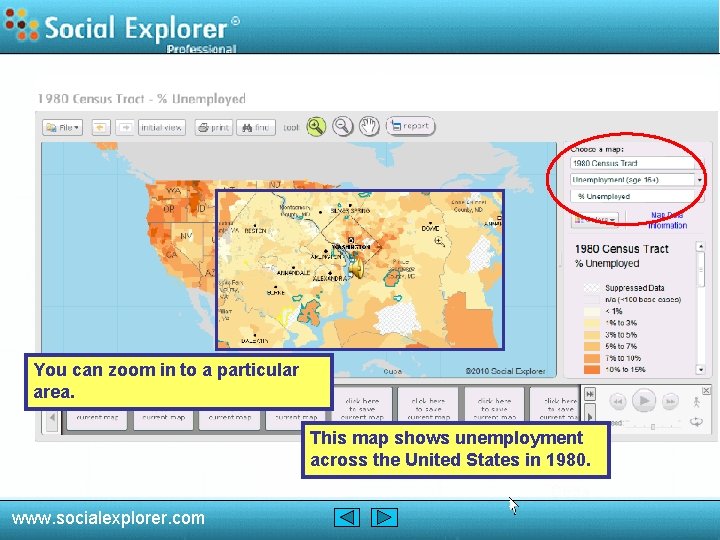Skip to end of saved maps strip
Viewport: 720px width, 540px height.
pos(590,394)
